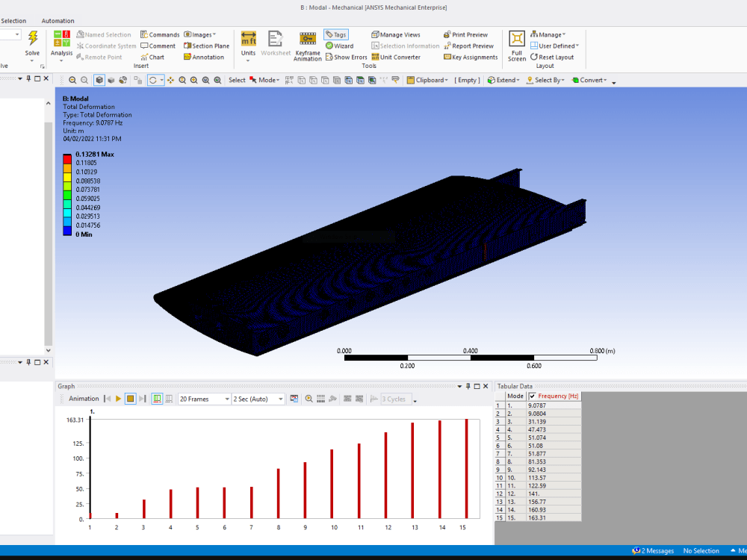Viewport: 747px width, 560px height.
Task: Launch the Wizard
Action: (339, 46)
